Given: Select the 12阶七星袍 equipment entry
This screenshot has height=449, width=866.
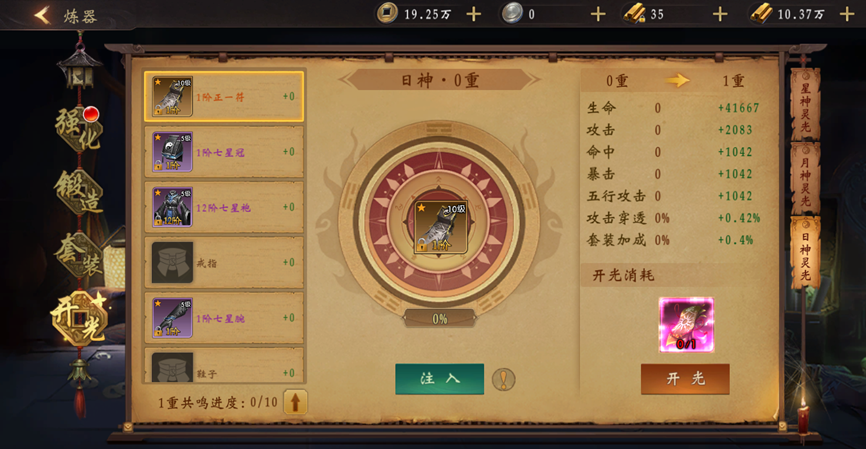Looking at the screenshot, I should [224, 207].
